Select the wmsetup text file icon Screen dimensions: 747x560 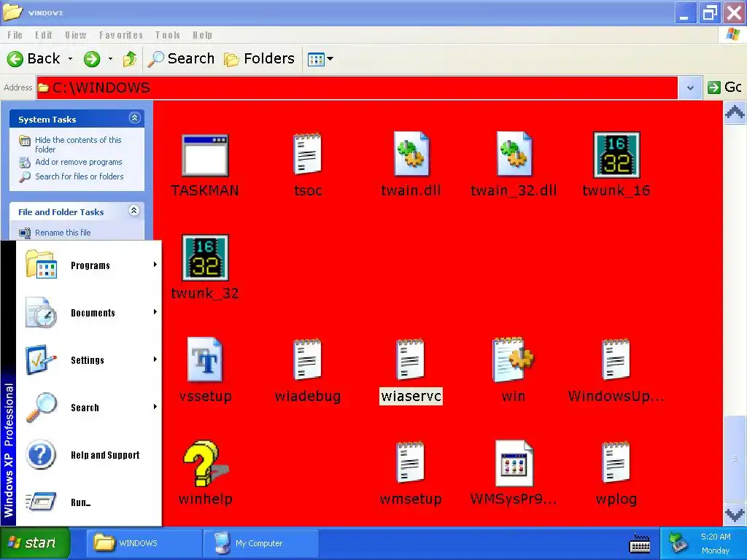410,462
